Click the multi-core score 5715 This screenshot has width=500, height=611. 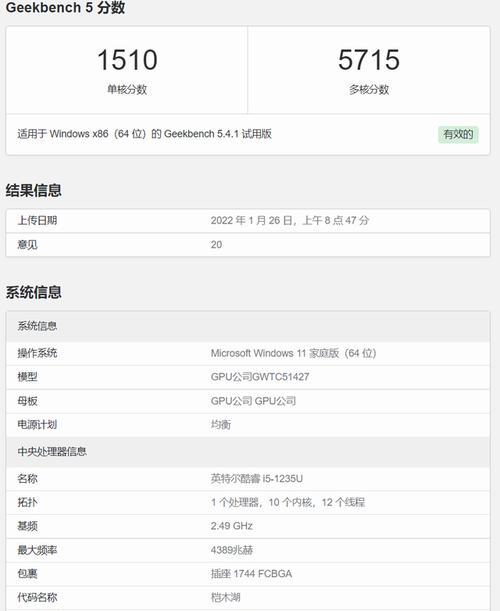[369, 60]
